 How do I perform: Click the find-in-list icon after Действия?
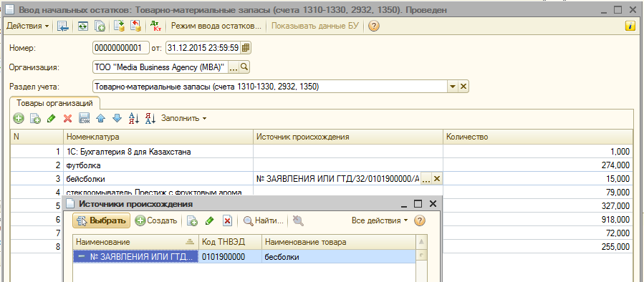point(63,26)
